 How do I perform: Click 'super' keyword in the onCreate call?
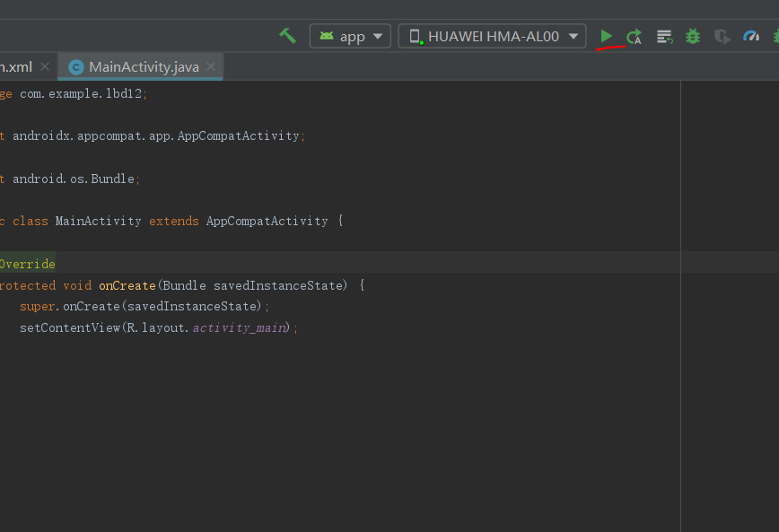[38, 307]
